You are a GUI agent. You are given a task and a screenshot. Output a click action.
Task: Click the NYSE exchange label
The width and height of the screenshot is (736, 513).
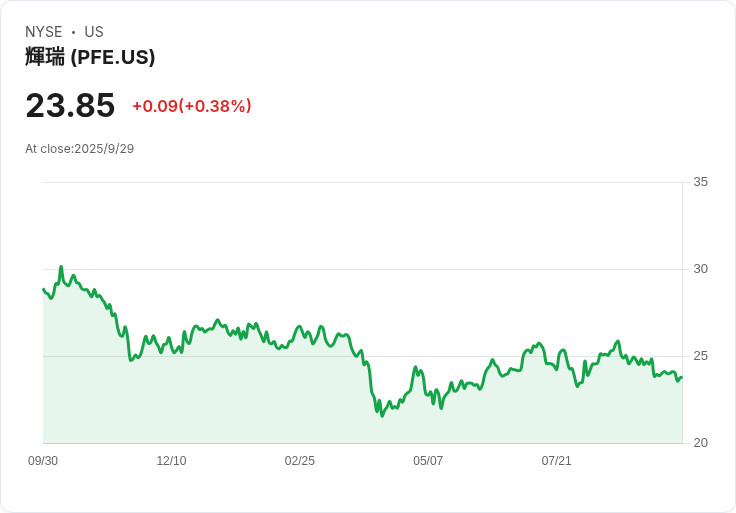point(44,32)
